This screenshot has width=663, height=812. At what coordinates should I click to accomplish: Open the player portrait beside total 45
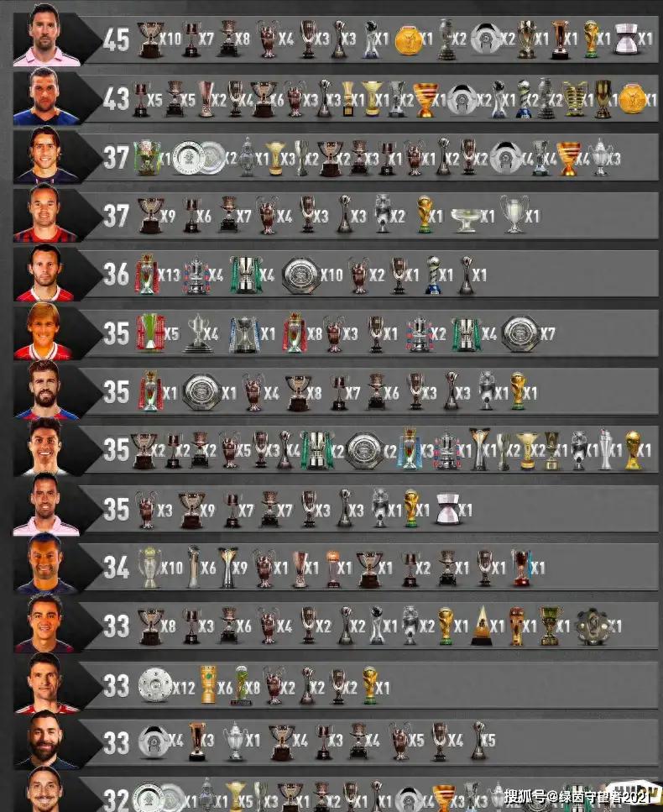point(46,36)
